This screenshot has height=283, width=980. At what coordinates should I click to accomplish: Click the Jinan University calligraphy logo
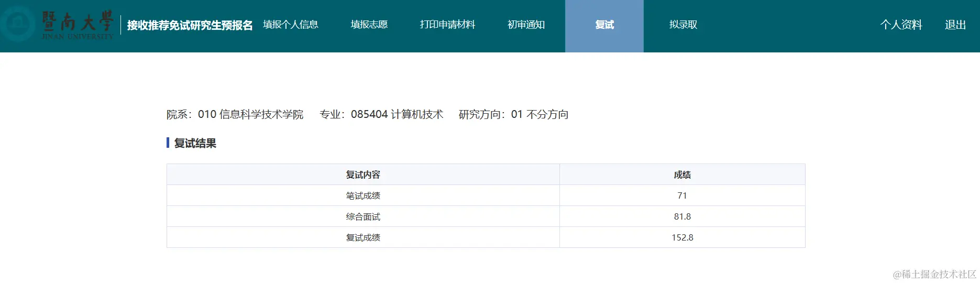[x=78, y=24]
